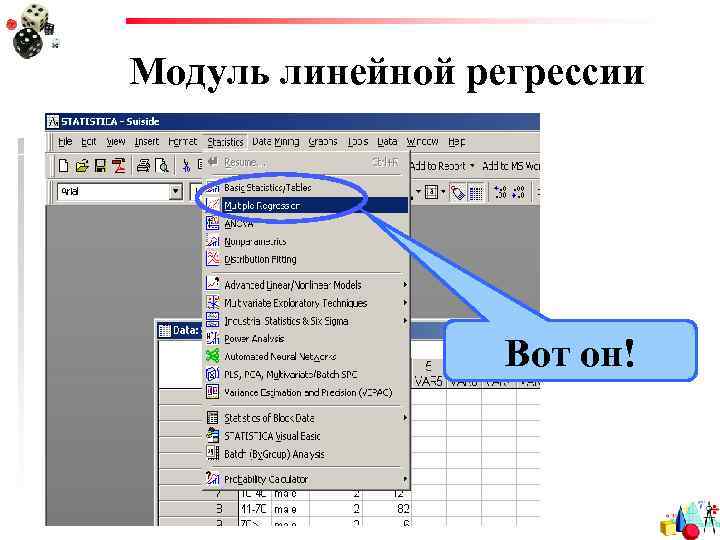The height and width of the screenshot is (540, 720).
Task: Choose Distribution Fitting from the menu
Action: pyautogui.click(x=306, y=259)
